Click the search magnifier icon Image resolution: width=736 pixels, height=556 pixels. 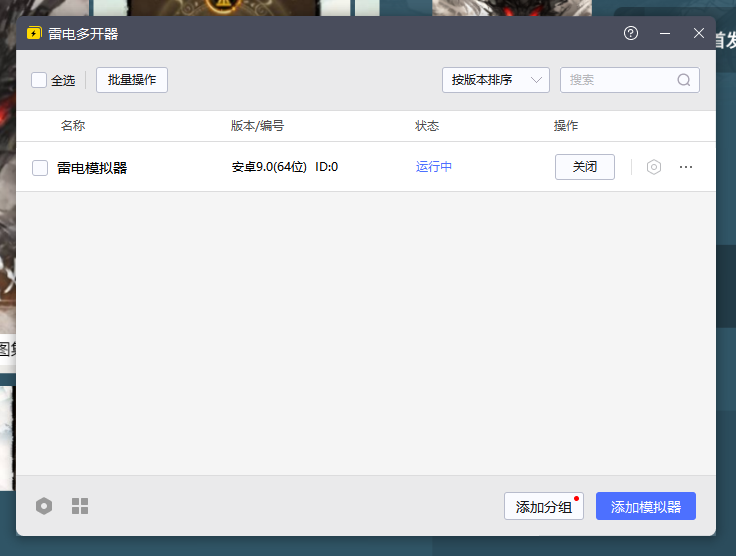(x=684, y=80)
